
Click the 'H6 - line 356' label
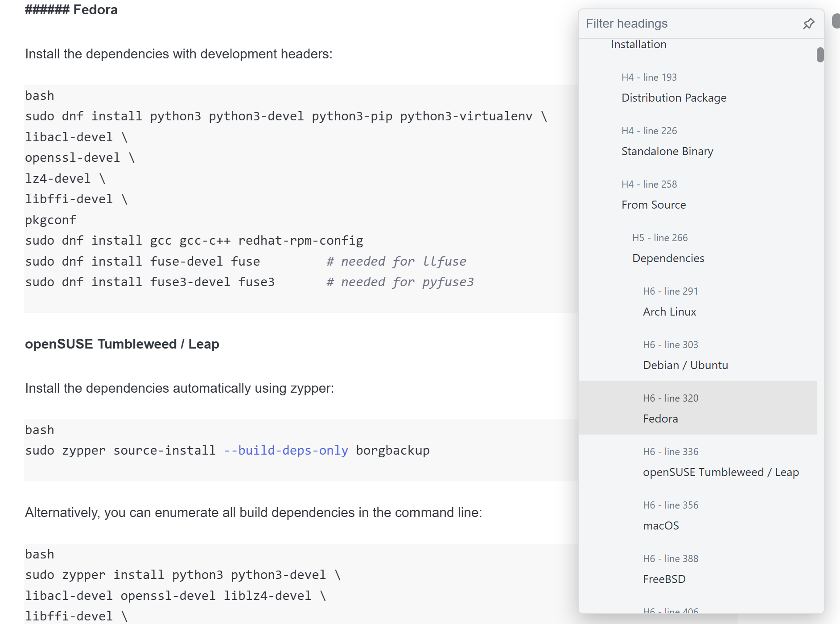[671, 505]
